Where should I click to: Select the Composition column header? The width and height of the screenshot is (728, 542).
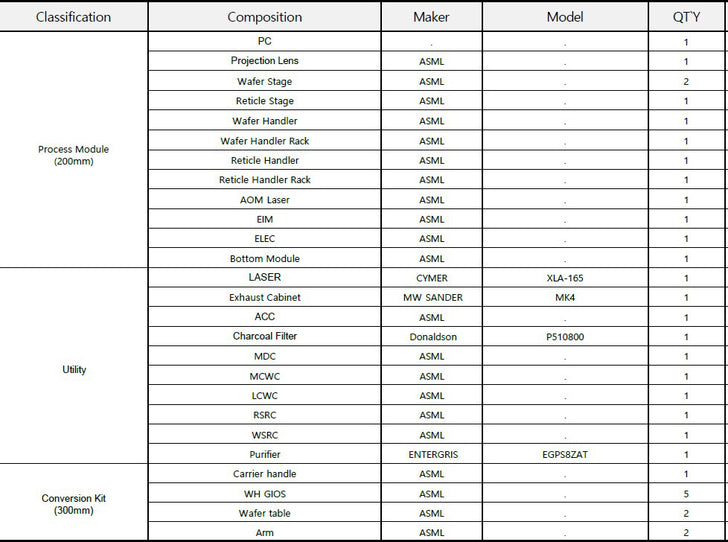coord(265,17)
